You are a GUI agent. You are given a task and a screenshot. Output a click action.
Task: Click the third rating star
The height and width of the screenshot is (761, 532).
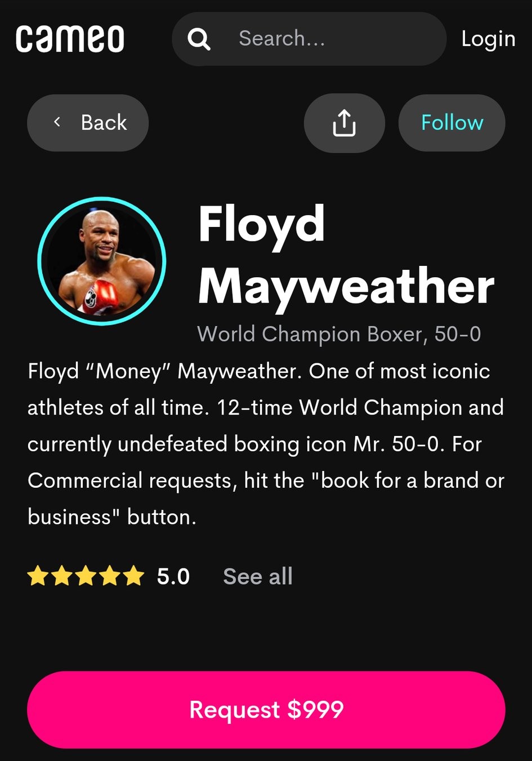pos(86,576)
